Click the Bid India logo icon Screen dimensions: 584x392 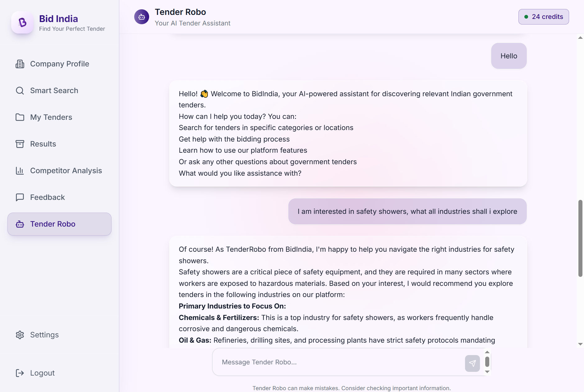22,22
